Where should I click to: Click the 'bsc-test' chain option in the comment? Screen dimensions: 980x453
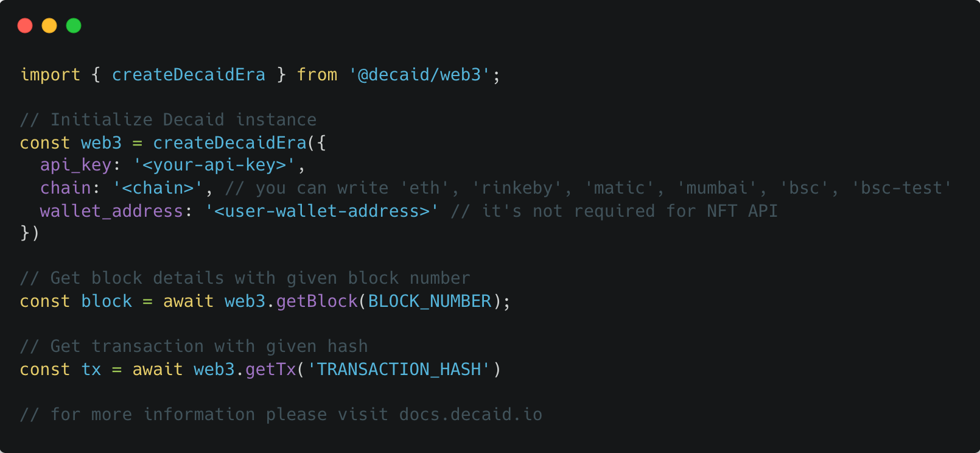(901, 188)
